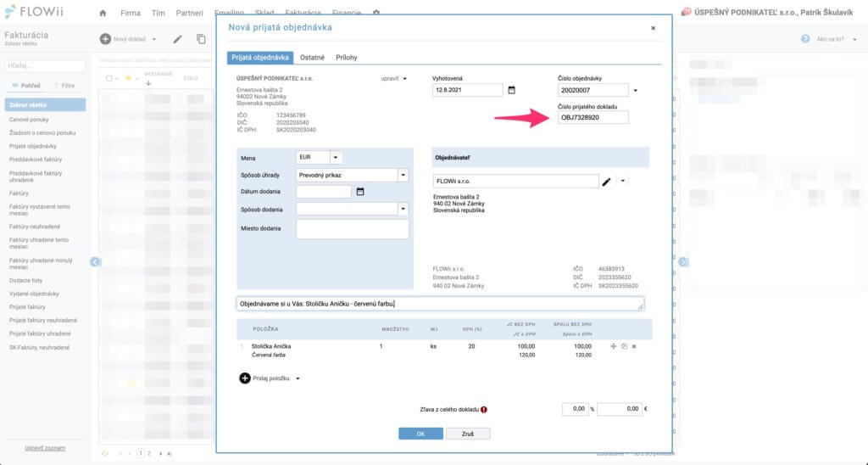Image resolution: width=868 pixels, height=465 pixels.
Task: Switch to Filtre tab in sidebar
Action: (x=64, y=86)
